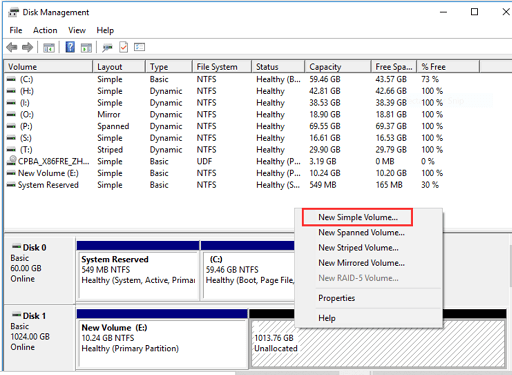Screen dimensions: 512x375
Task: Maximize the Disk Management window
Action: point(474,12)
